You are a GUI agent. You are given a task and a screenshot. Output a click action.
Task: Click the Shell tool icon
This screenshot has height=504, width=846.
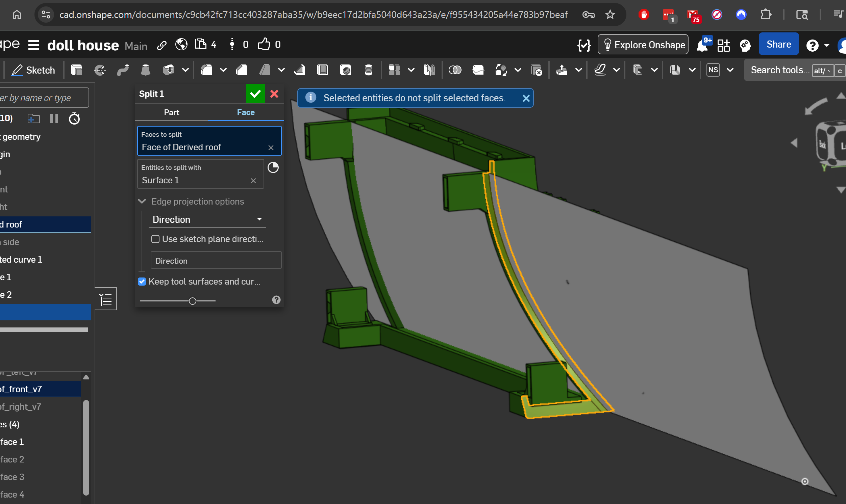pos(322,70)
